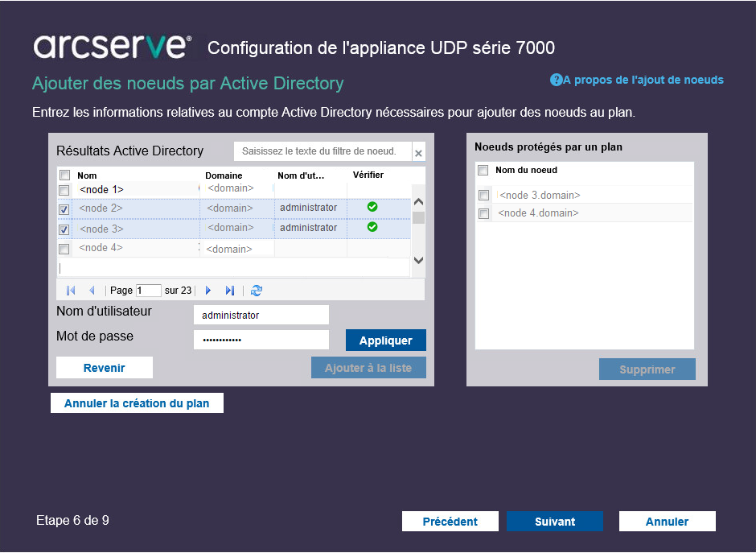The width and height of the screenshot is (756, 553).
Task: Go back with the Précédent button
Action: pos(450,521)
